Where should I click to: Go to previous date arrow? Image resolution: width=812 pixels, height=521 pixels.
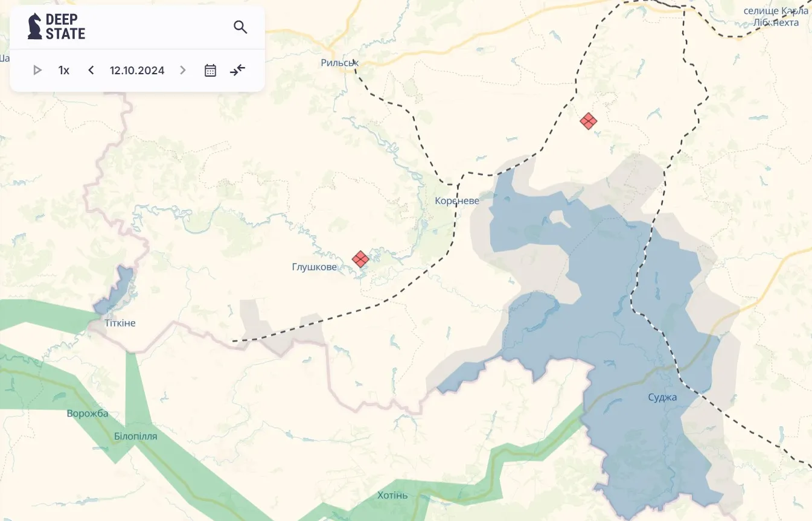(x=91, y=70)
